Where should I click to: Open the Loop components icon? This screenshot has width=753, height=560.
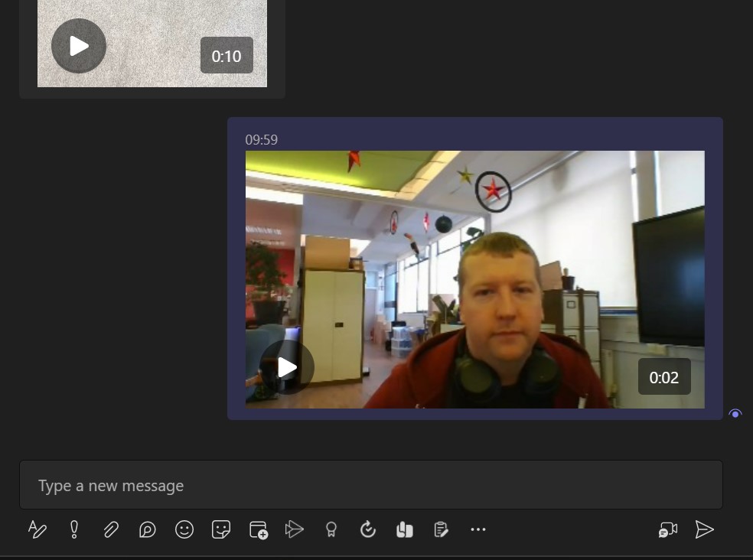148,529
